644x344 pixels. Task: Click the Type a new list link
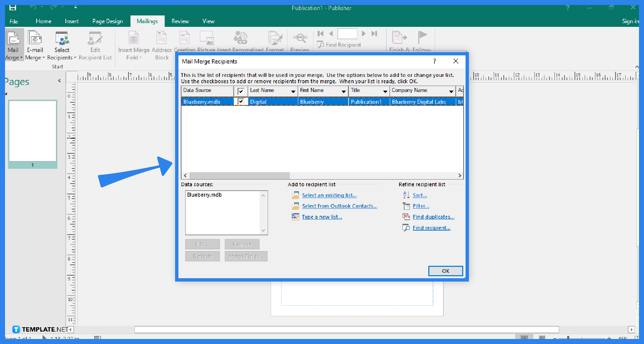click(322, 217)
